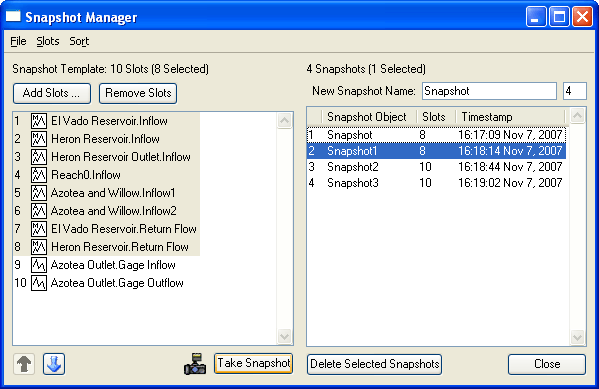Click the Azotea and Willow.Inflow1 icon
The width and height of the screenshot is (599, 389).
point(39,193)
